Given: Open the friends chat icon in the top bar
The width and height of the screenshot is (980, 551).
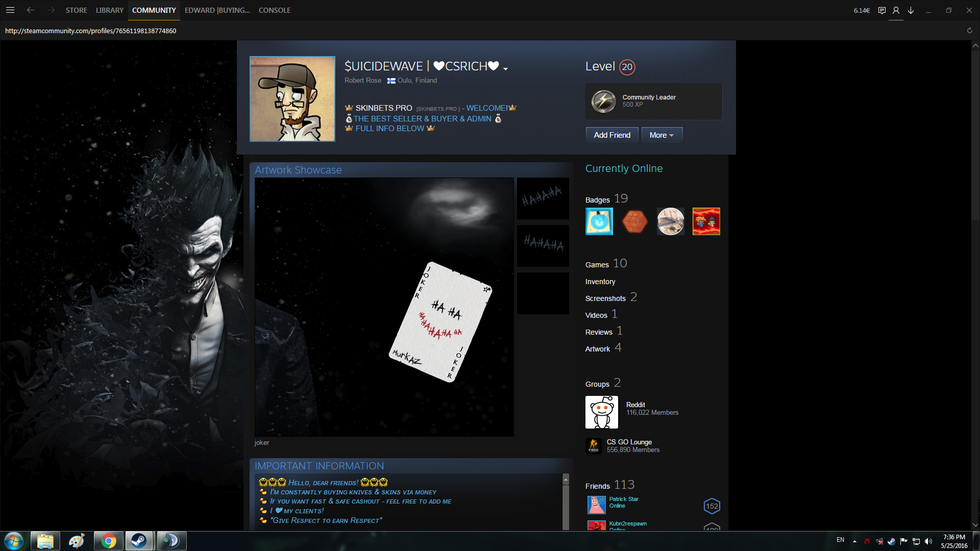Looking at the screenshot, I should click(x=881, y=10).
